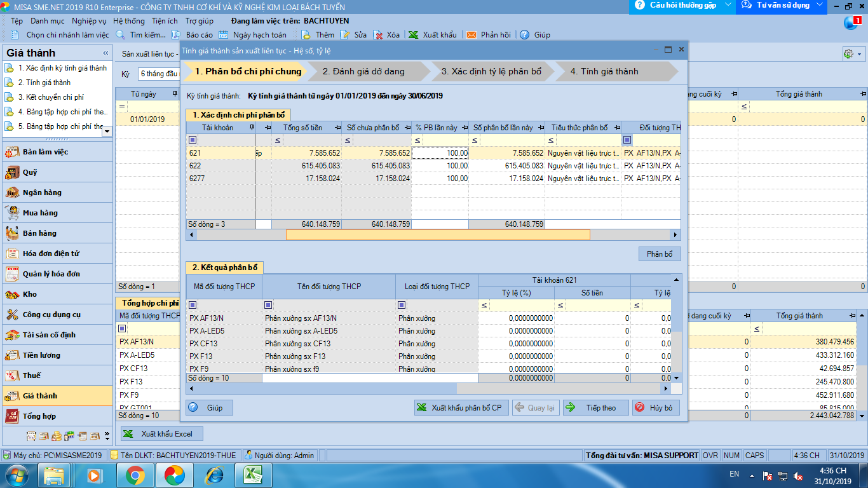Open Bàn làm việc module in sidebar
This screenshot has width=868, height=488.
(57, 152)
